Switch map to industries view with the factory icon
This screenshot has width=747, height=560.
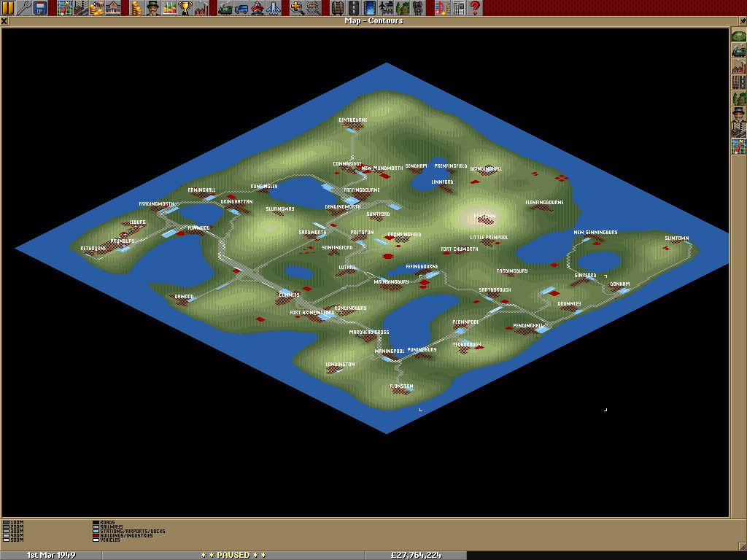738,67
